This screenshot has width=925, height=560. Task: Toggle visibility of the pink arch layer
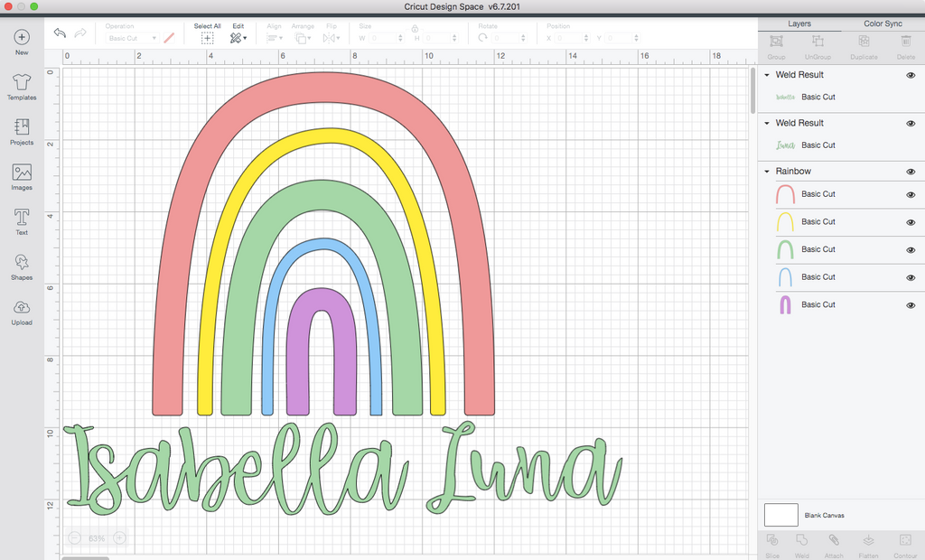[911, 194]
